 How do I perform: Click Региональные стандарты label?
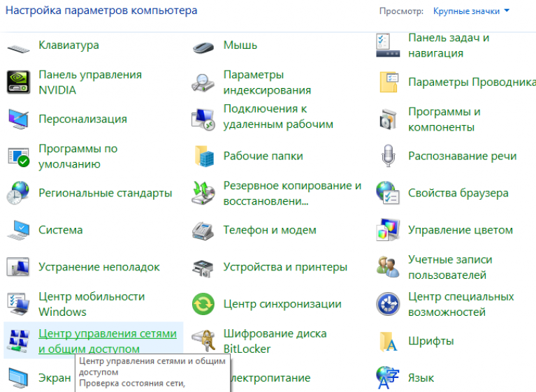[x=105, y=193]
